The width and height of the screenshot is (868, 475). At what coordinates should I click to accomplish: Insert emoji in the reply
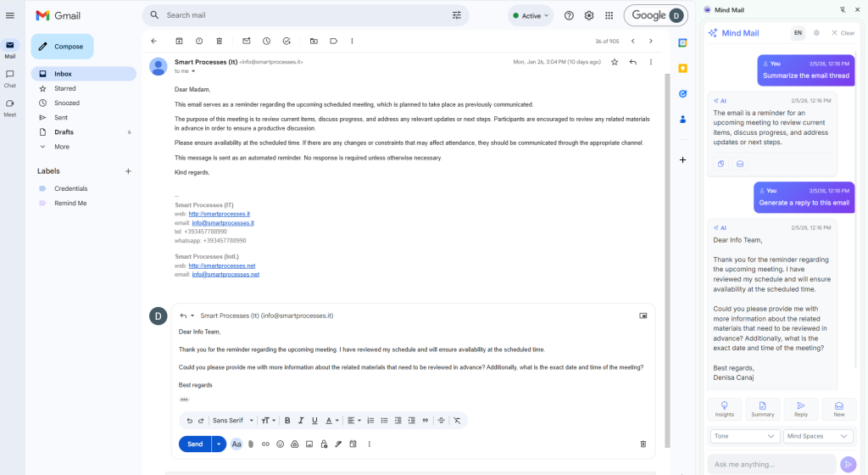click(x=280, y=444)
